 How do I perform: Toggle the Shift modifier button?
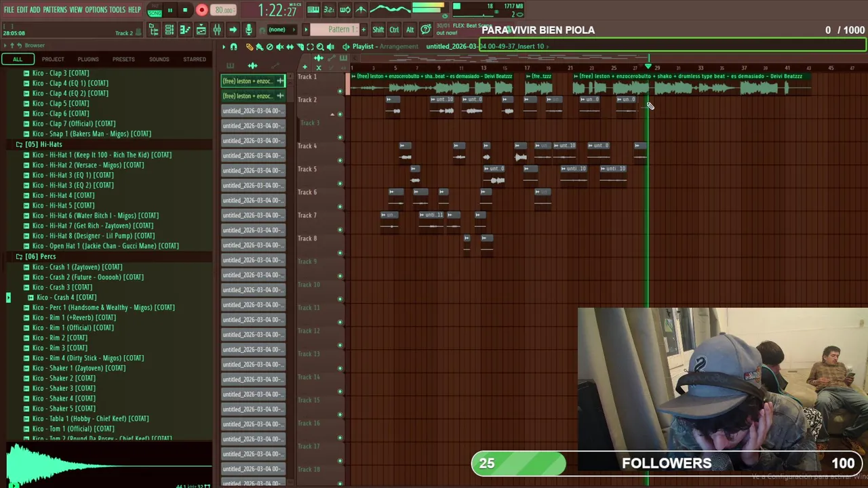coord(378,30)
